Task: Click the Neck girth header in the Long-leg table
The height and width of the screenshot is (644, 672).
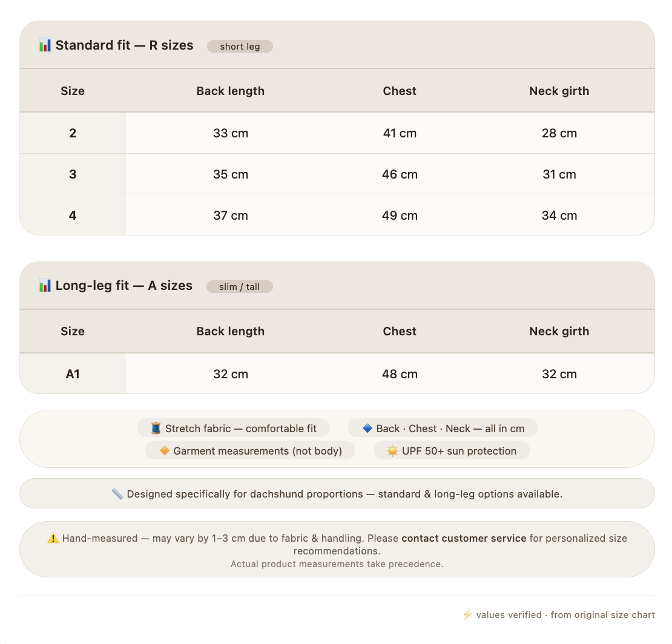Action: (x=559, y=331)
